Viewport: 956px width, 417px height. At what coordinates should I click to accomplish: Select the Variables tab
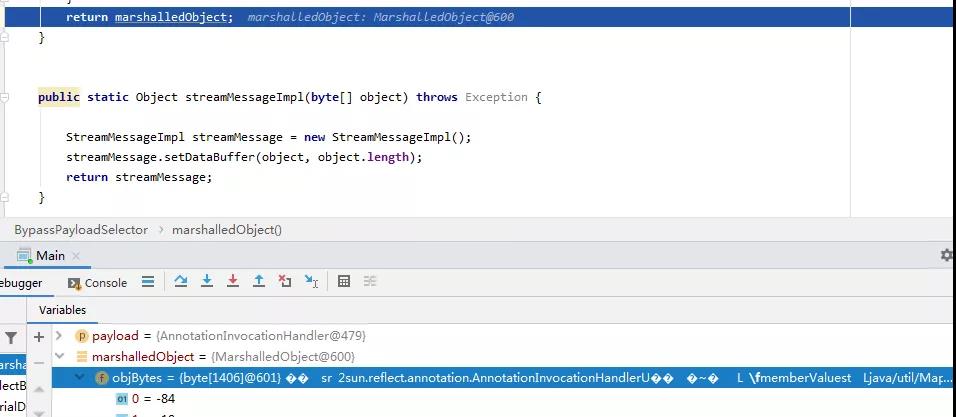(63, 310)
